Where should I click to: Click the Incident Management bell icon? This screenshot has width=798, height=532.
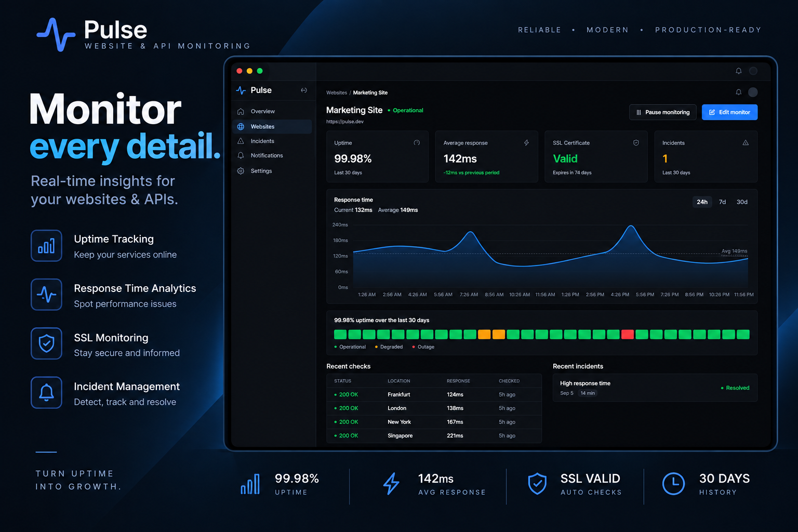(46, 393)
